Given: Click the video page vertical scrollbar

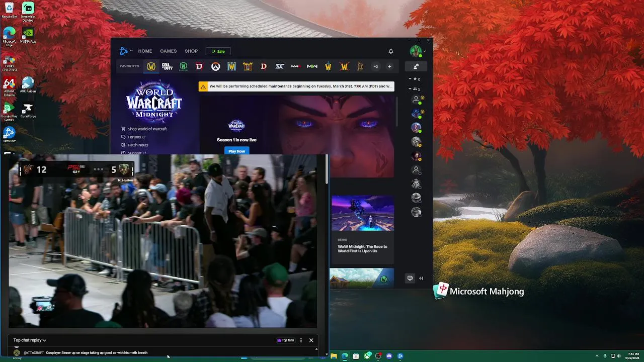Looking at the screenshot, I should click(x=327, y=169).
